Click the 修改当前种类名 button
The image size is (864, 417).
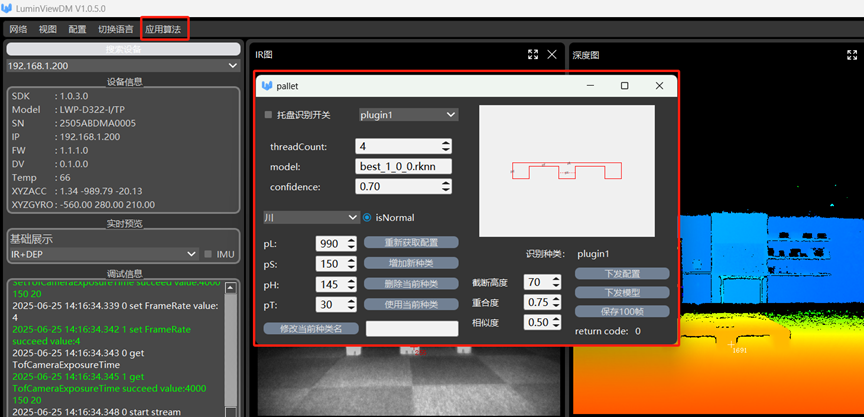tap(311, 328)
